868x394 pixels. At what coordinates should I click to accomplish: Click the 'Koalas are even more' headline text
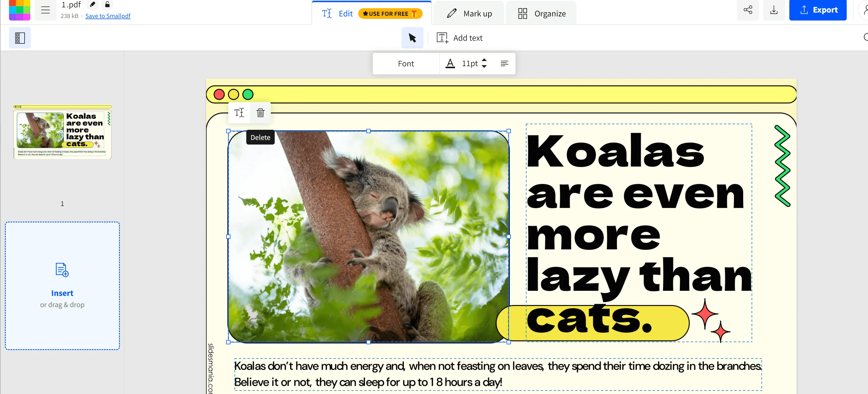point(639,233)
